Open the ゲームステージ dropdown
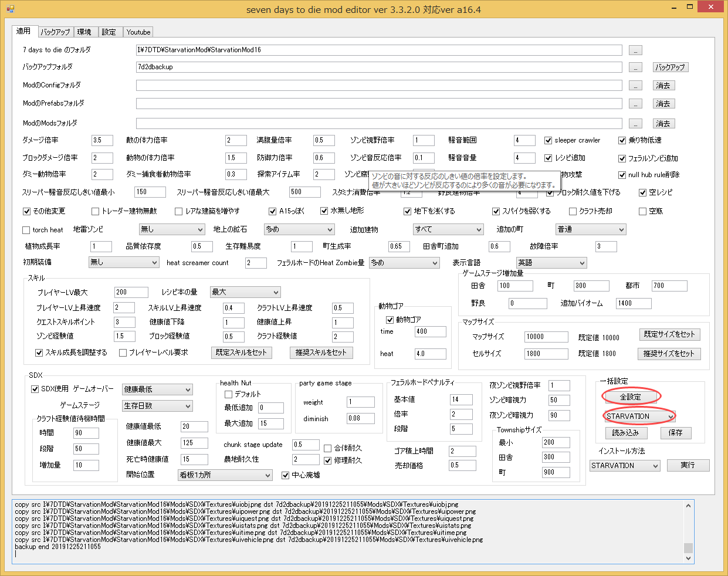This screenshot has width=728, height=576. [x=158, y=406]
